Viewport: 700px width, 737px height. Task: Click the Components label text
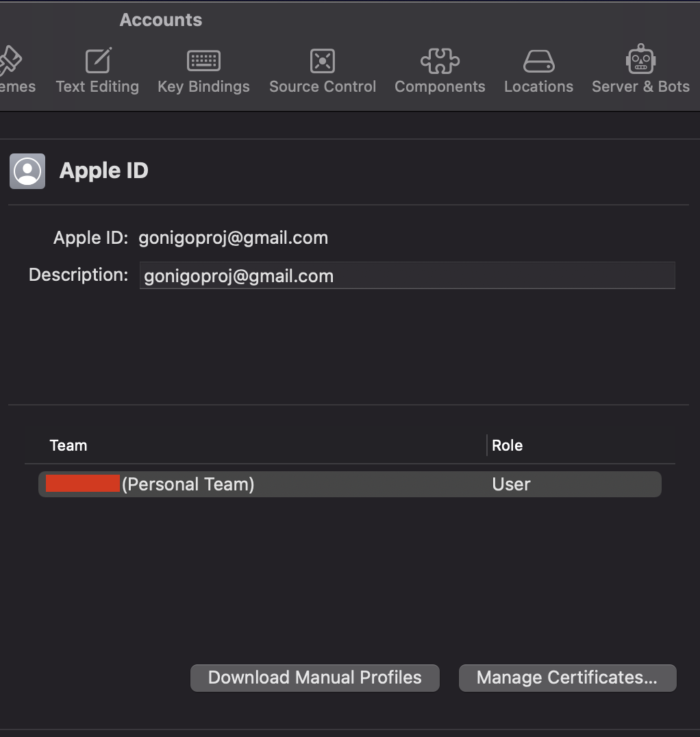440,86
